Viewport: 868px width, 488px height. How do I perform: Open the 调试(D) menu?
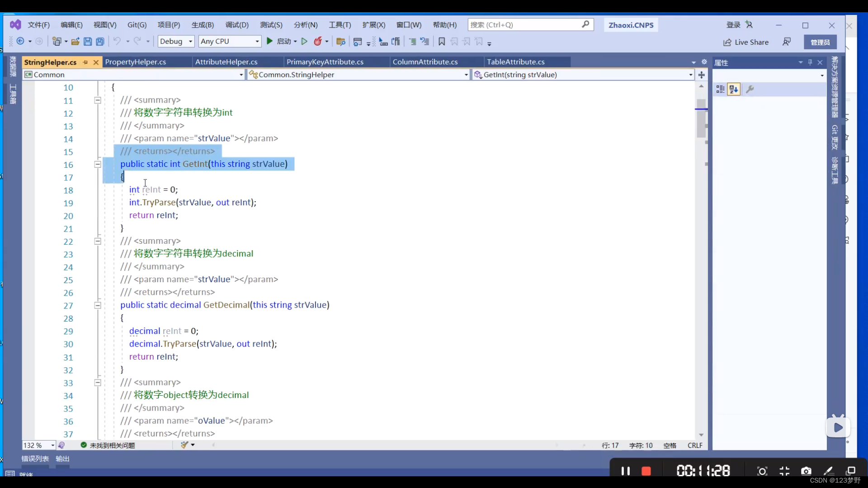[x=237, y=25]
